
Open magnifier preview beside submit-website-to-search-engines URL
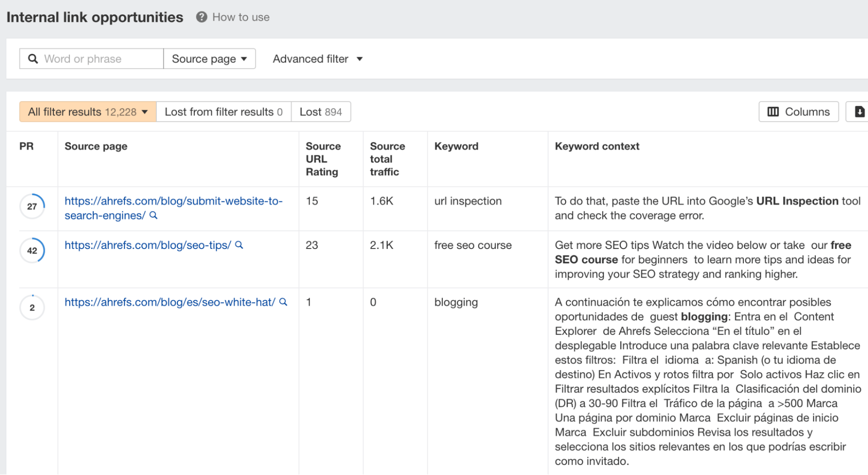pos(154,216)
